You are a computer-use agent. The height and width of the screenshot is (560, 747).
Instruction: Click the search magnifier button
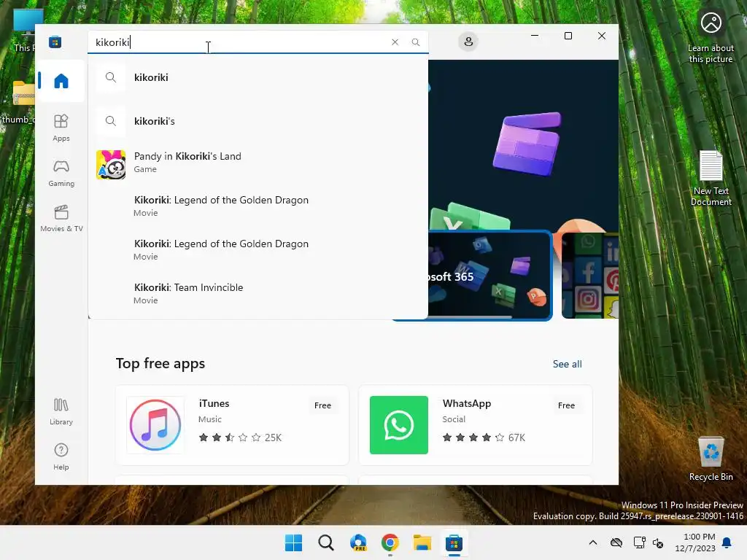coord(415,42)
